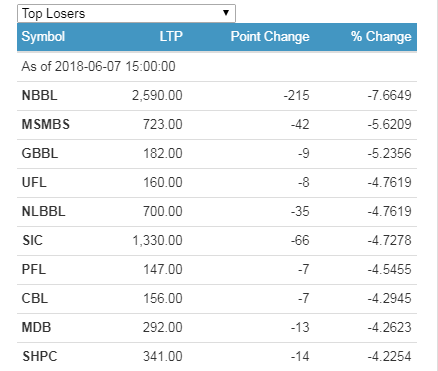
Task: Open the SIC stock symbol link
Action: (x=32, y=240)
